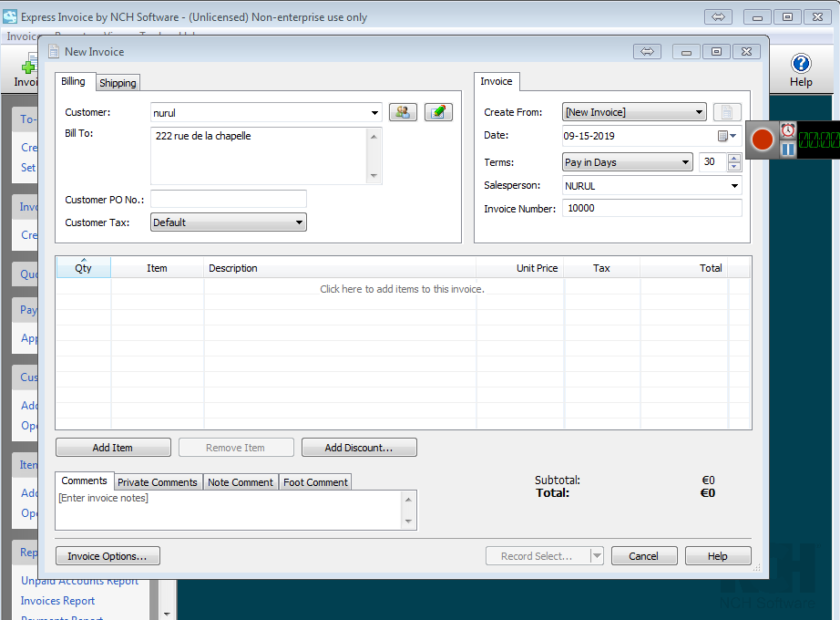The width and height of the screenshot is (840, 620).
Task: Expand the Salesperson dropdown
Action: (734, 186)
